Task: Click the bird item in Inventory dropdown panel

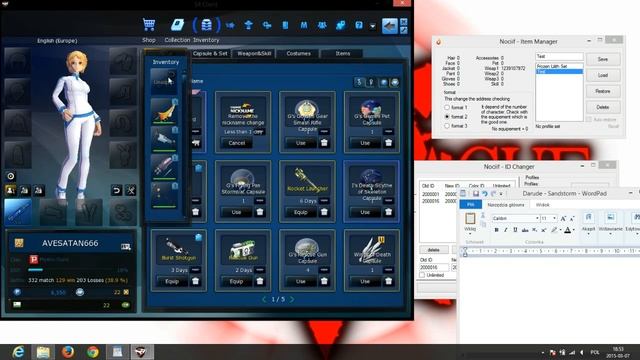Action: [164, 111]
